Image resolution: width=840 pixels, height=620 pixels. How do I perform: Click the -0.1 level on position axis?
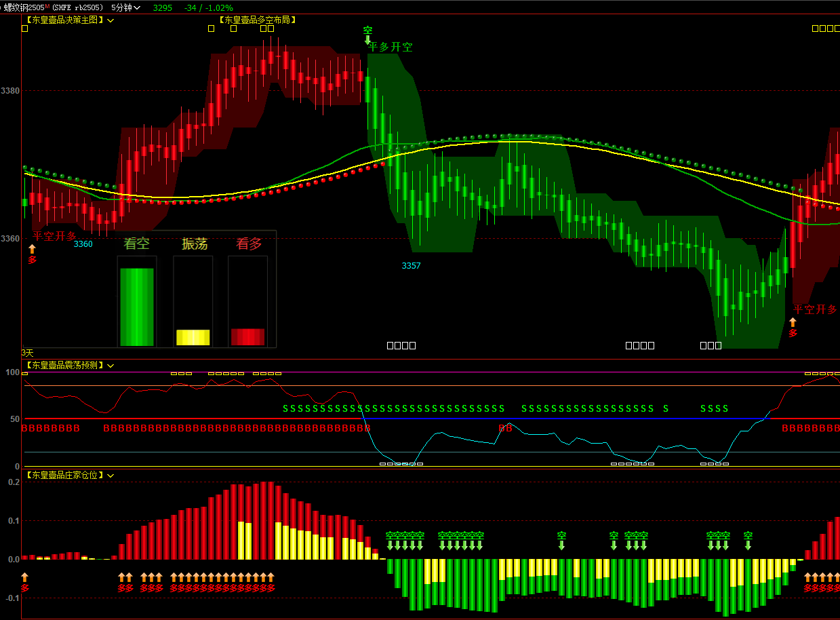[x=12, y=598]
